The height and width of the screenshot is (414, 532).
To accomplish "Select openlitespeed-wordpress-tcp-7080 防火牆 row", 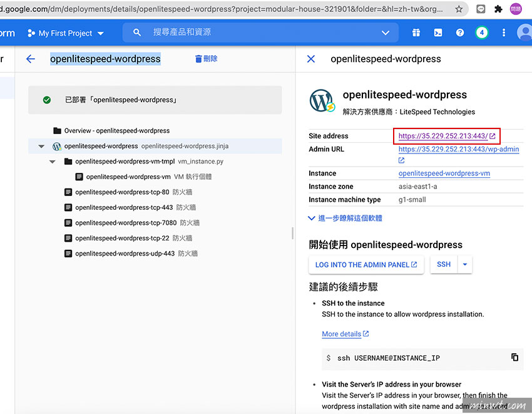I will pos(155,223).
